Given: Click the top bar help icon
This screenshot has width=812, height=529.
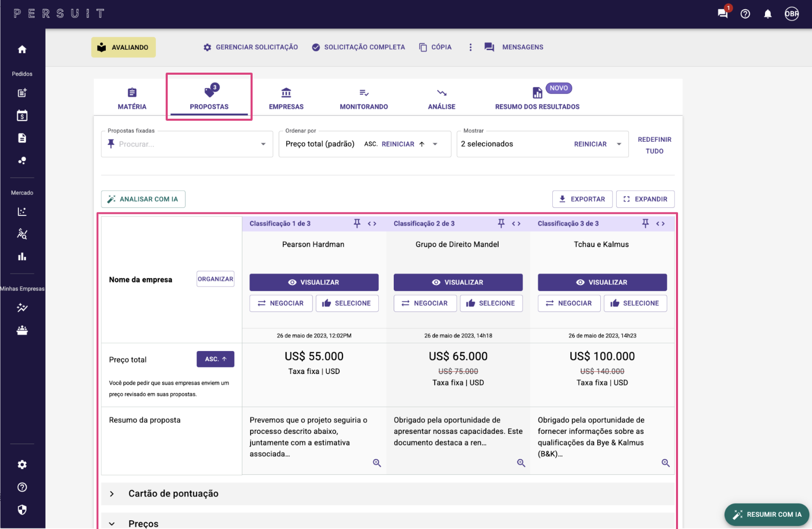Looking at the screenshot, I should [x=746, y=14].
